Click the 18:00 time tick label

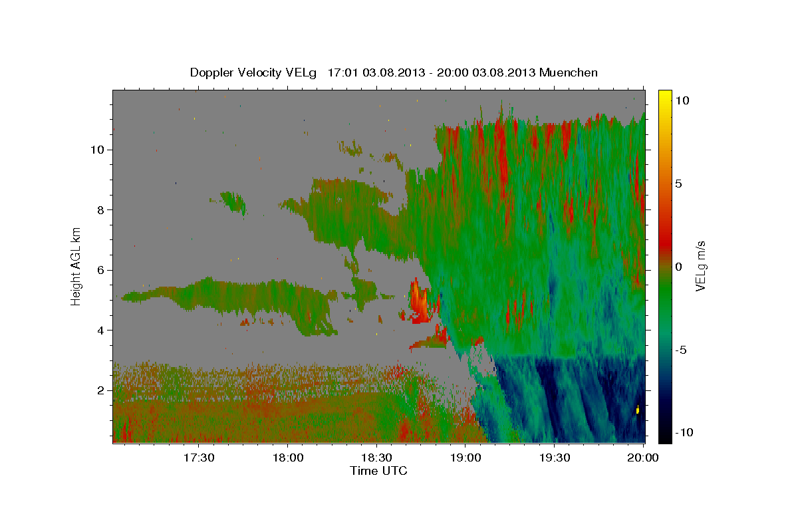(x=288, y=458)
